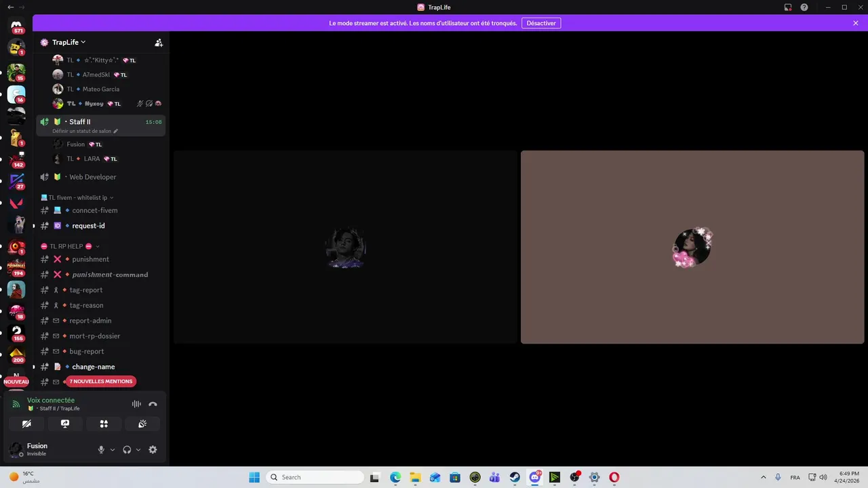Open Steam from taskbar

pyautogui.click(x=515, y=477)
